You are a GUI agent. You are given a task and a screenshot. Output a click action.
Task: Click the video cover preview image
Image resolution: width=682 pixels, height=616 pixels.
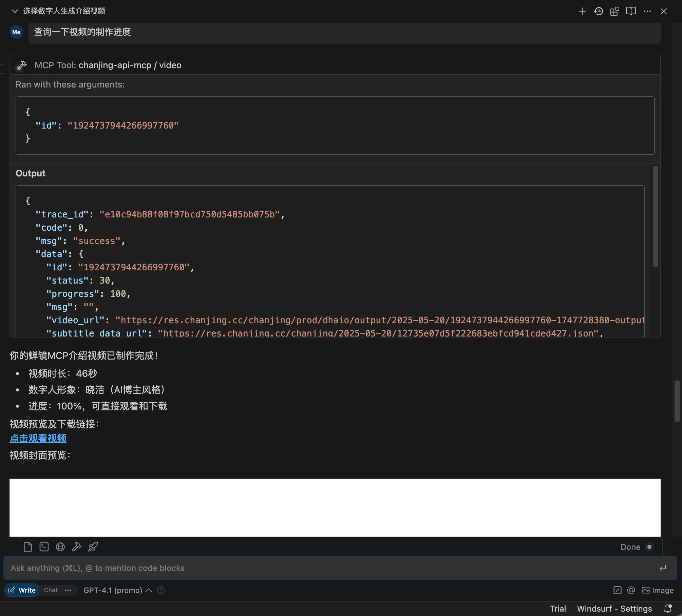point(335,507)
